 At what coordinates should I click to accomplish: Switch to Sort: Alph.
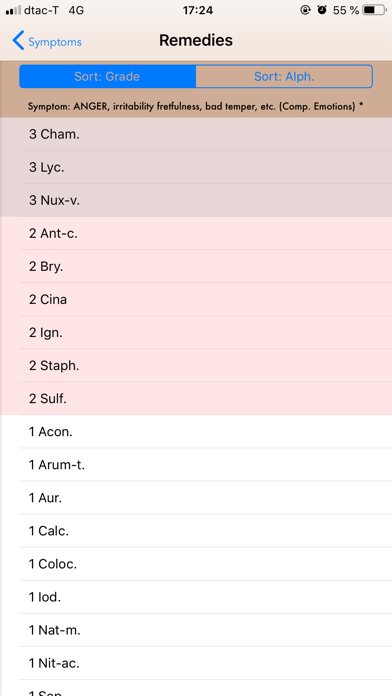(x=284, y=76)
